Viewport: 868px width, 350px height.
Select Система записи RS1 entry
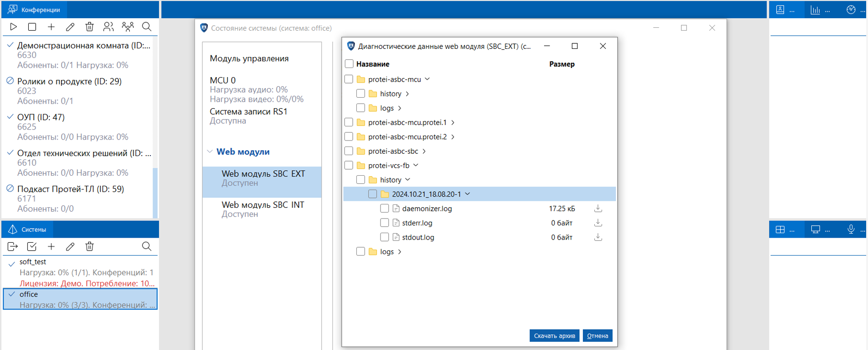pyautogui.click(x=249, y=116)
